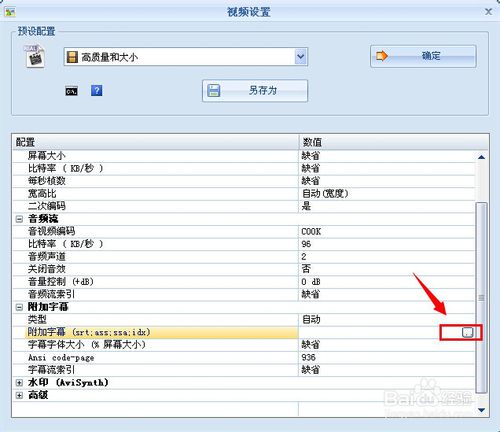Click scrollbar down arrow in settings list
500x432 pixels.
[x=481, y=410]
